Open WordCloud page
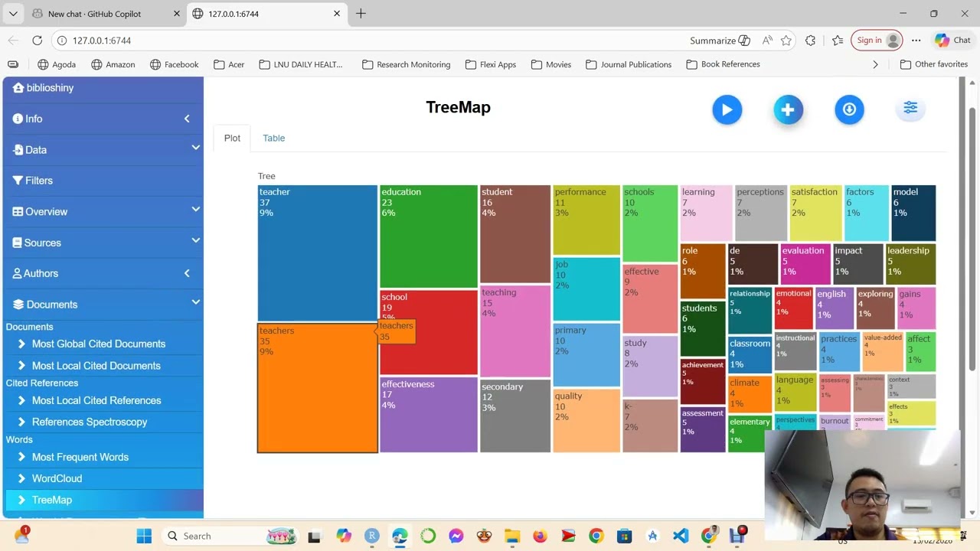Viewport: 980px width, 551px height. [x=57, y=478]
